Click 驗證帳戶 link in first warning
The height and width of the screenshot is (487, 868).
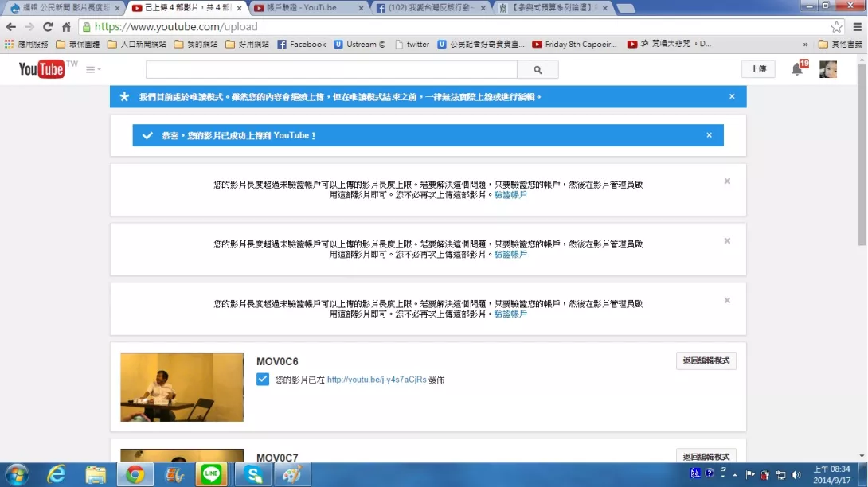[510, 195]
